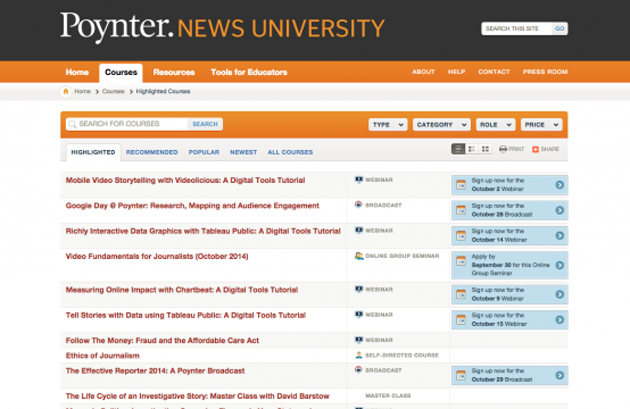The image size is (630, 409).
Task: Open Tell Stories with Data course
Action: click(186, 315)
